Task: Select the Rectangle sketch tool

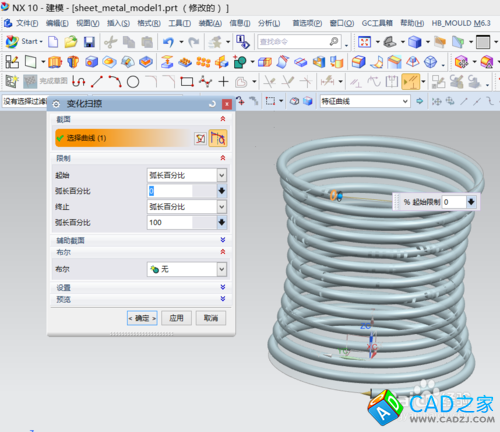Action: [187, 82]
